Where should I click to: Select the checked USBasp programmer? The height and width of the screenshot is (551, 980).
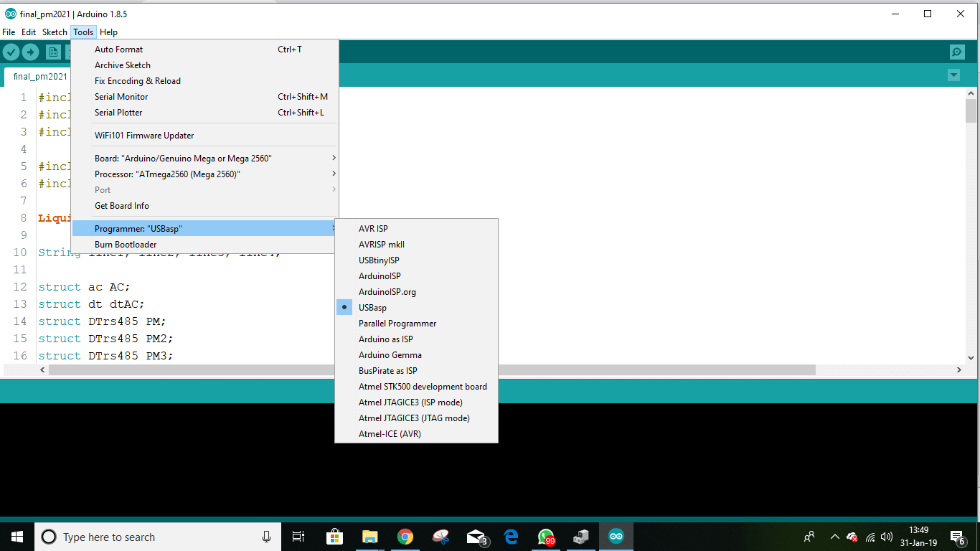pyautogui.click(x=416, y=308)
